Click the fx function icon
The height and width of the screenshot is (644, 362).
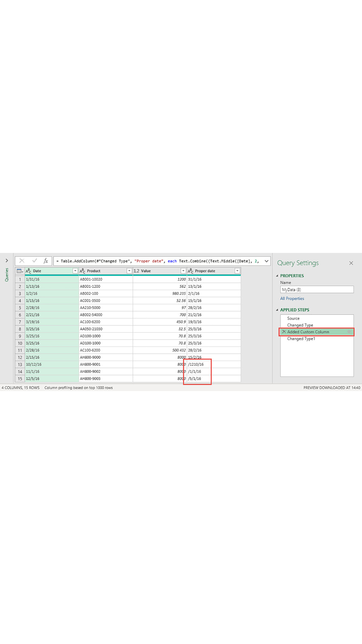(46, 261)
